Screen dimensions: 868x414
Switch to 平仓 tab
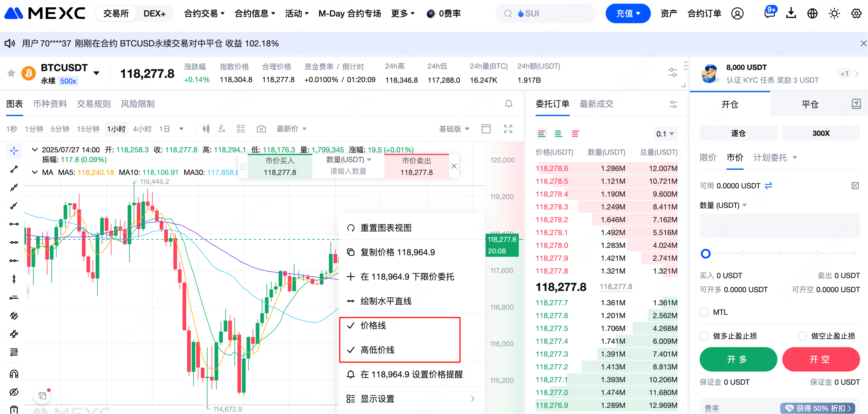pyautogui.click(x=810, y=104)
